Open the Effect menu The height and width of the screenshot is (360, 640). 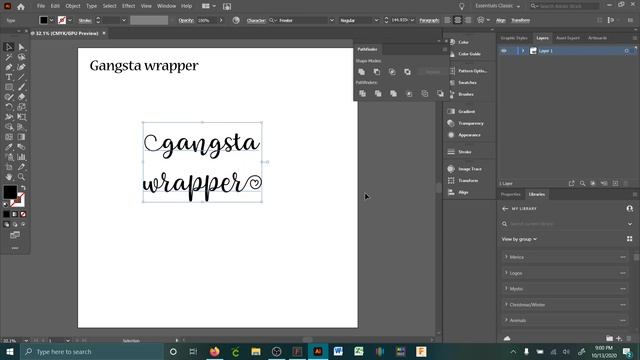129,6
